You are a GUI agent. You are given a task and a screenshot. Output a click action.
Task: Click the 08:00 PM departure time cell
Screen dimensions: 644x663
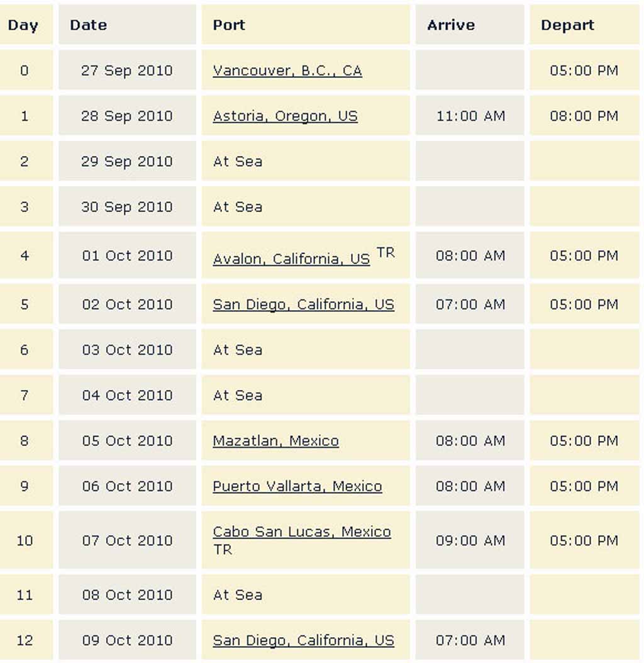584,116
